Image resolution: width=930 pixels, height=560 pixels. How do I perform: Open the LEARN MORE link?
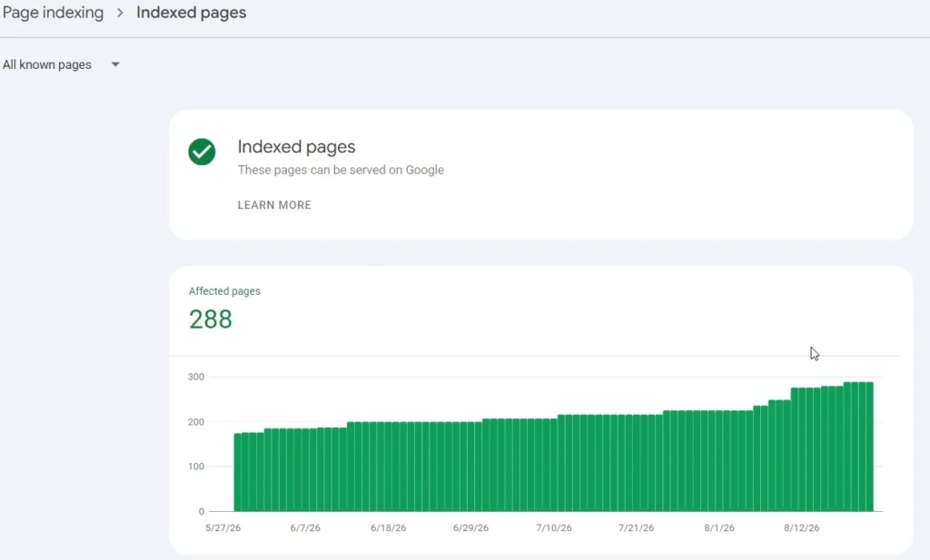pos(274,205)
